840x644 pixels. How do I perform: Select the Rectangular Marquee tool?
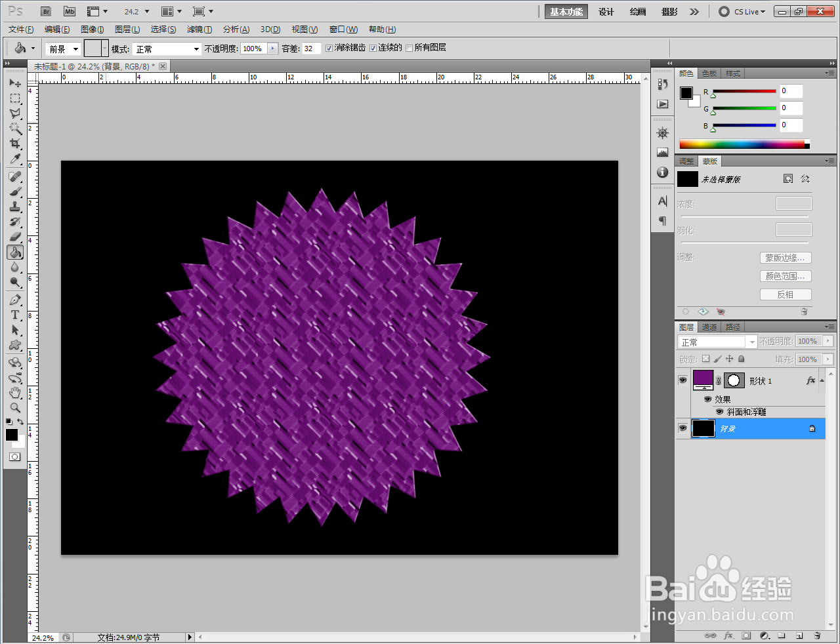15,98
